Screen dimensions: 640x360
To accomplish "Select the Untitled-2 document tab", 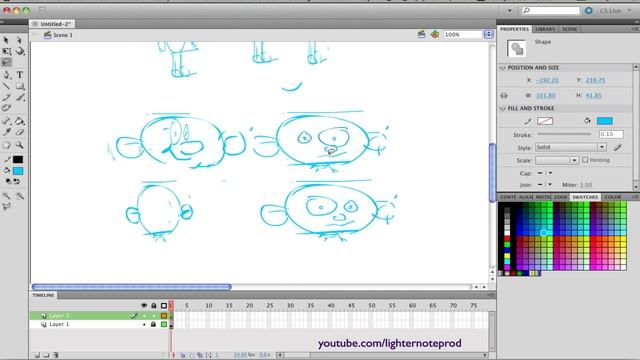I will click(x=52, y=24).
